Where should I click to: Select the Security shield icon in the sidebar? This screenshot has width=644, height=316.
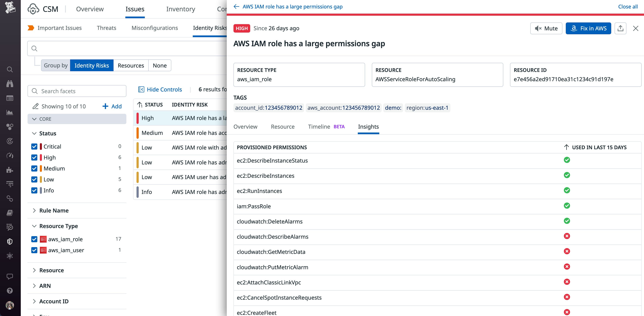point(10,241)
